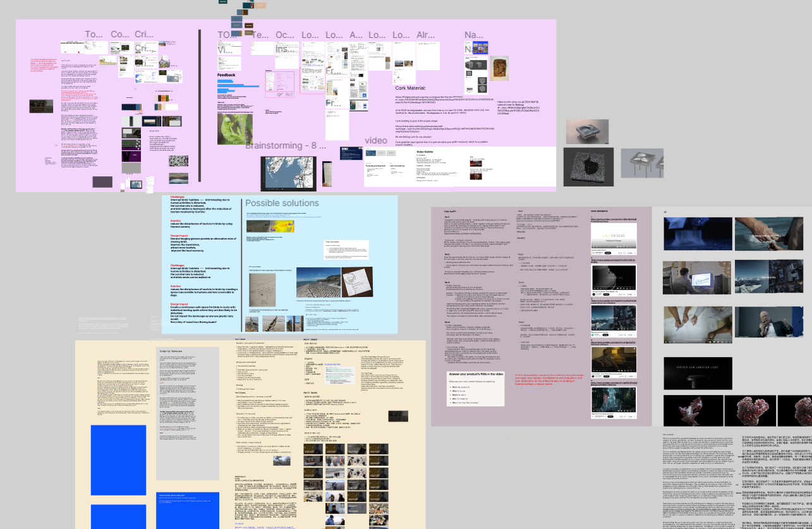812x529 pixels.
Task: Select the 'Answer your product's 5Ws in the video' card
Action: pyautogui.click(x=475, y=389)
